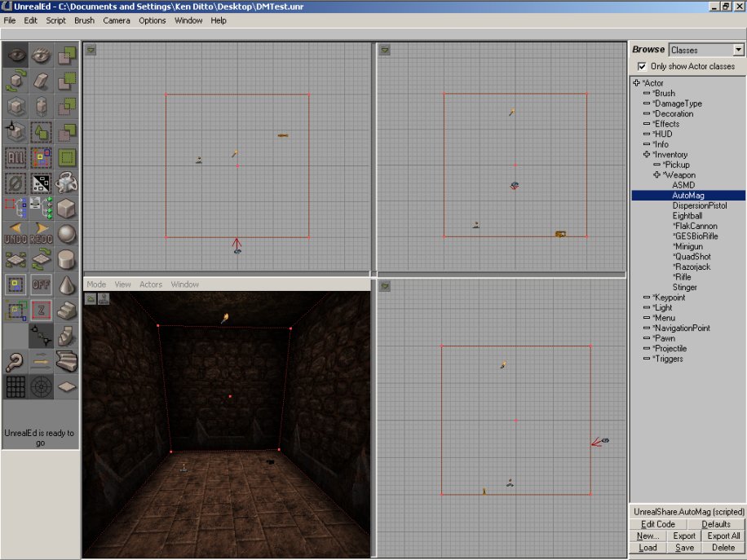Viewport: 747px width, 560px height.
Task: Click the REDO arrow icon
Action: tap(41, 234)
